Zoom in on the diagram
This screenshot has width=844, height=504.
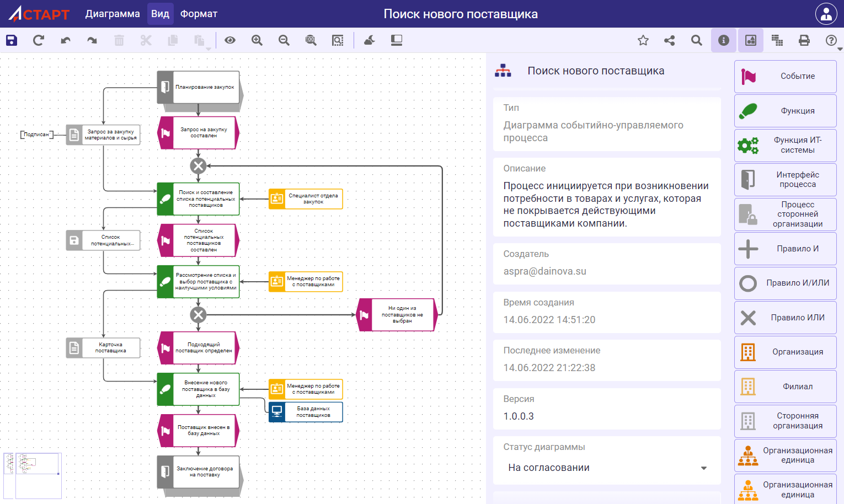pyautogui.click(x=257, y=40)
